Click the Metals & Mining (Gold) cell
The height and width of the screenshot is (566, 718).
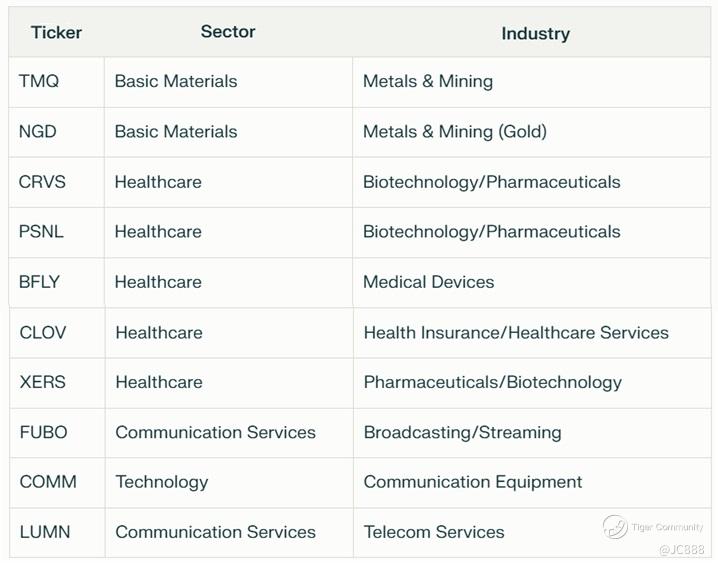pos(454,131)
